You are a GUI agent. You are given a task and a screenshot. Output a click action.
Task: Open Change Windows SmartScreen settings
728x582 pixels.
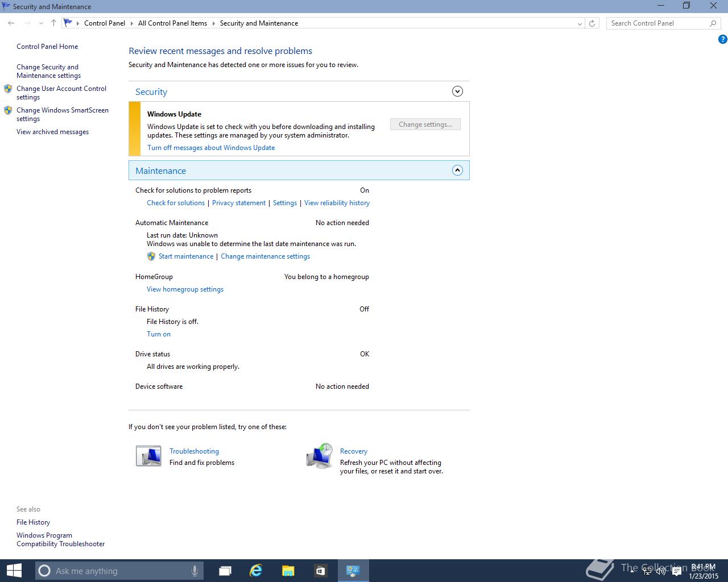(x=63, y=114)
